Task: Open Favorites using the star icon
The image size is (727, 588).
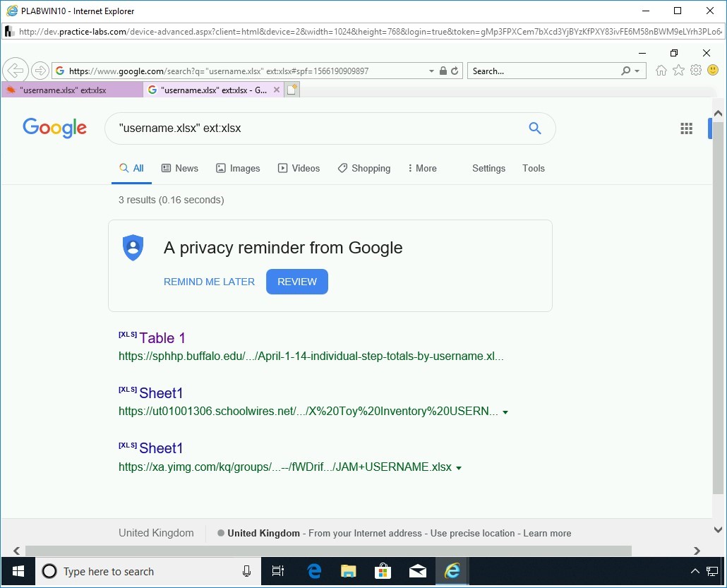Action: (678, 71)
